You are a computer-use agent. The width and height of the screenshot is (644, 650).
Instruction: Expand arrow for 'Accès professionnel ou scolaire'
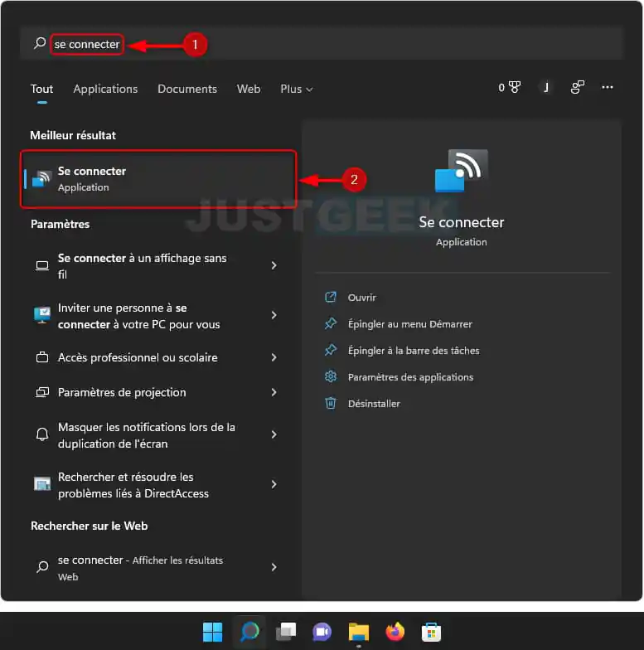(274, 357)
